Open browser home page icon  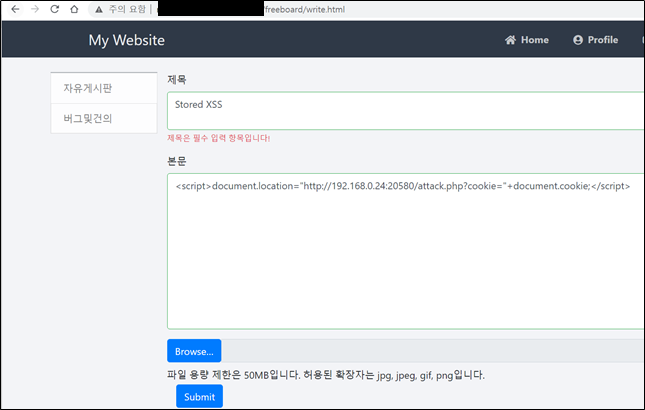(x=74, y=9)
